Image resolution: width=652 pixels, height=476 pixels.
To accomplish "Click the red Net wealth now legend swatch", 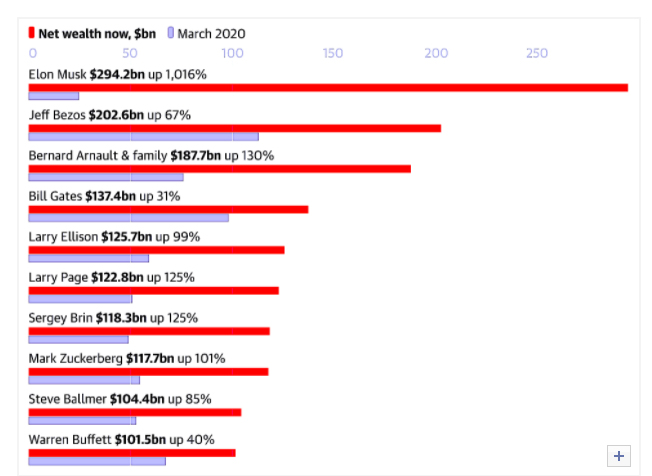I will [33, 33].
